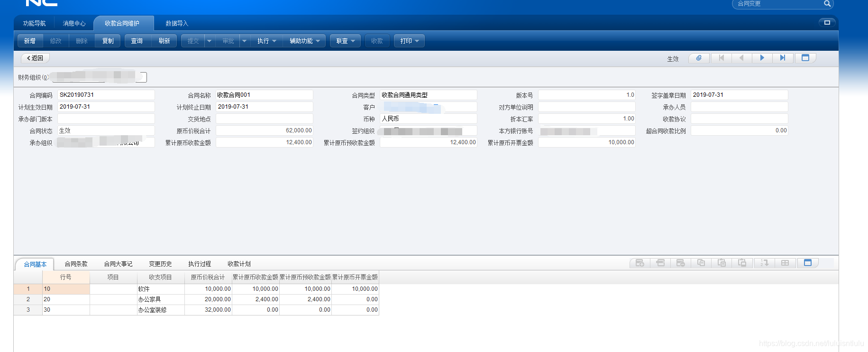This screenshot has width=868, height=352.
Task: Click the 提交 button
Action: click(193, 41)
